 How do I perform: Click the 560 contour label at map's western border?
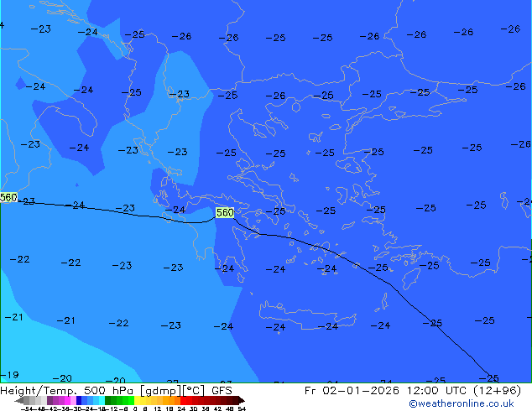pyautogui.click(x=8, y=197)
